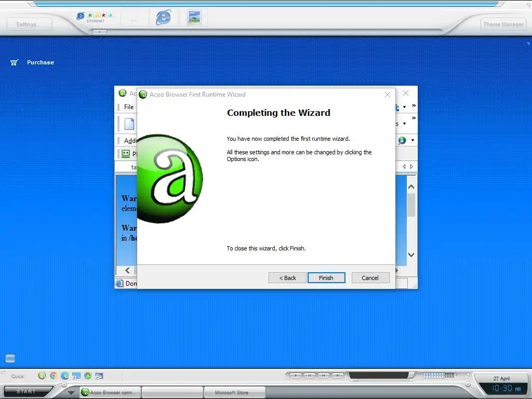Open the dropdown arrow beside the menu bar icon
This screenshot has width=532, height=399.
[404, 107]
